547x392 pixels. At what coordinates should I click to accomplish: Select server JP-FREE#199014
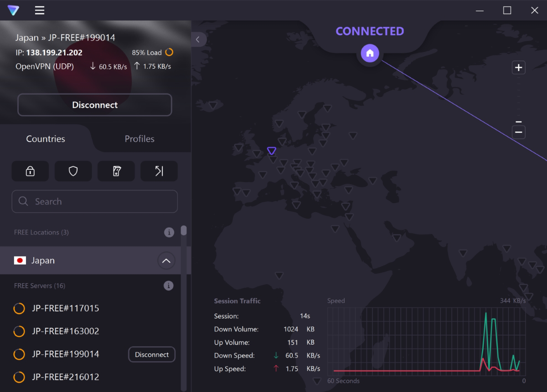[66, 354]
